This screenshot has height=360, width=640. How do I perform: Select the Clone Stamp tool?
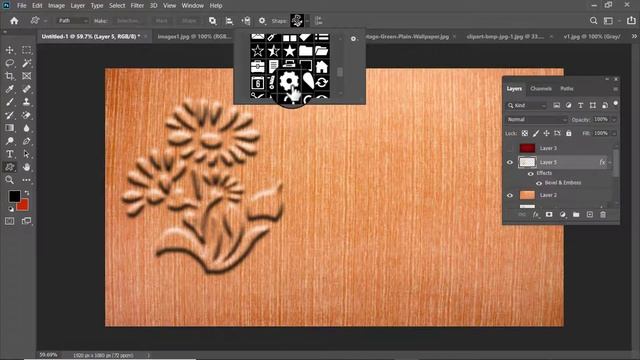point(27,102)
